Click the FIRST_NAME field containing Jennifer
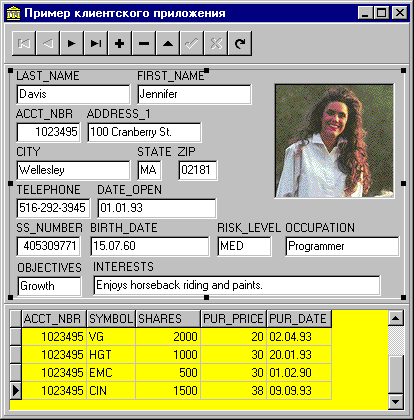This screenshot has height=420, width=414. point(194,94)
